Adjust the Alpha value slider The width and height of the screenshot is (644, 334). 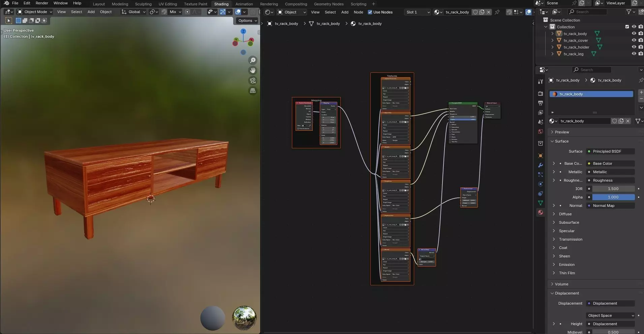coord(613,197)
